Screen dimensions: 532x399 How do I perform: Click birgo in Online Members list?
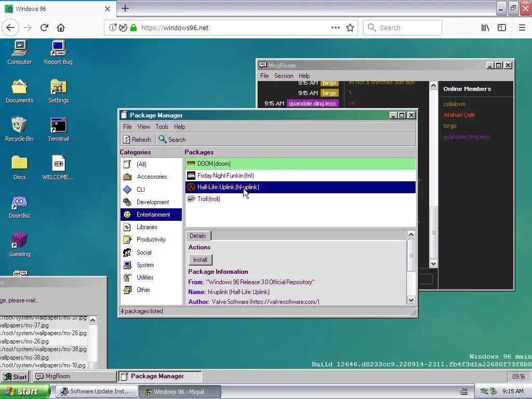point(449,126)
